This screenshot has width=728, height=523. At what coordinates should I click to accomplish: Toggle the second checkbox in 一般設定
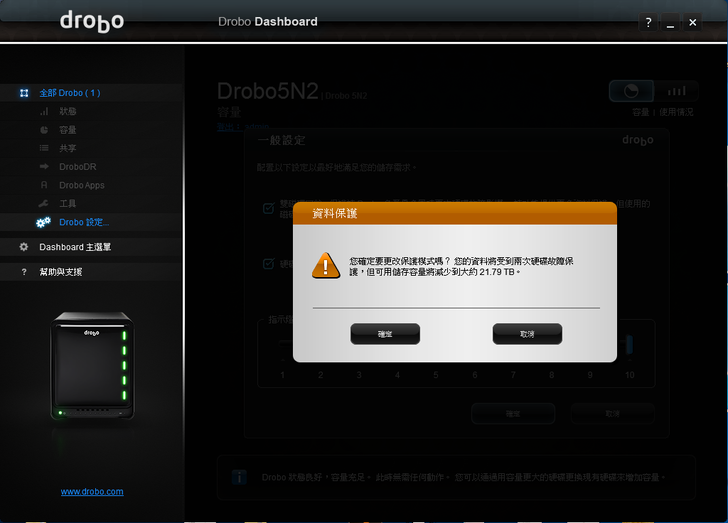point(268,264)
